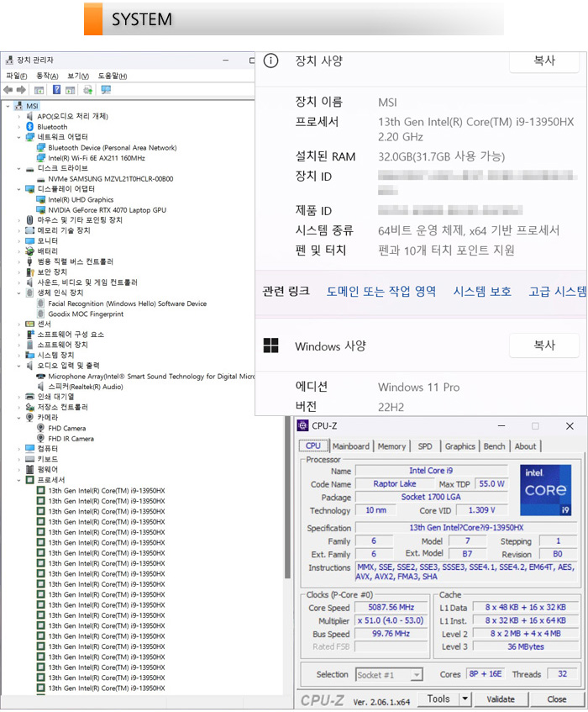
Task: Switch to the Mainboard tab in CPU-Z
Action: (x=351, y=446)
